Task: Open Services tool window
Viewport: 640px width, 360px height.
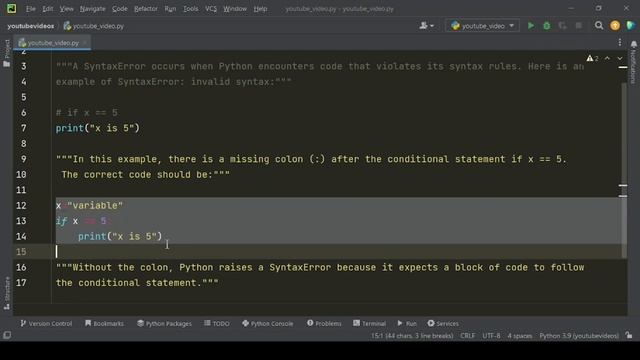Action: coord(443,323)
